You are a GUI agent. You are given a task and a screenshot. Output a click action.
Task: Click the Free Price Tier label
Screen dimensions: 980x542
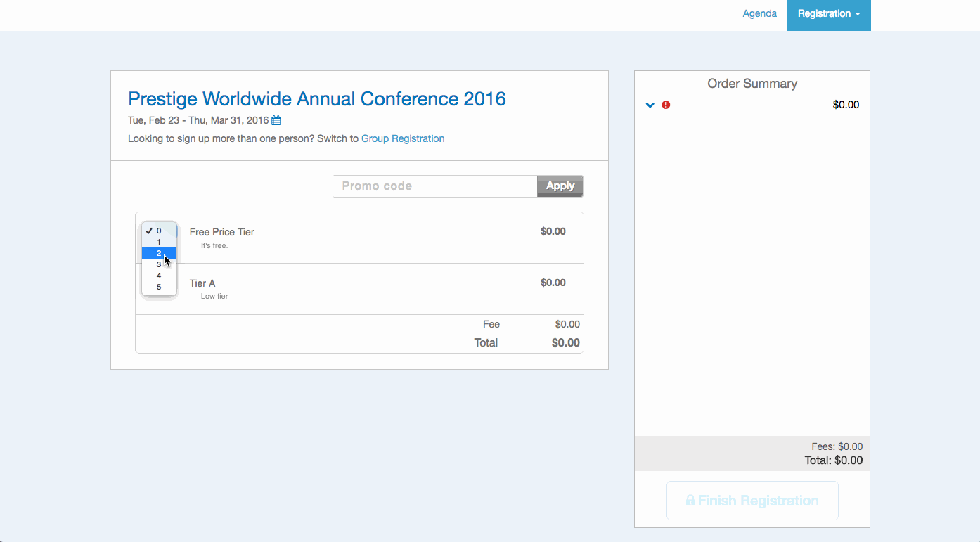[x=221, y=232]
